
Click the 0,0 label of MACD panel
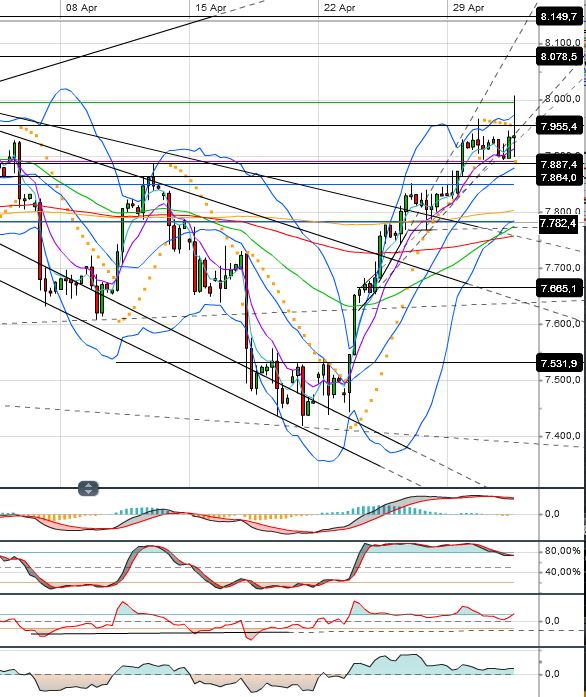tap(552, 514)
